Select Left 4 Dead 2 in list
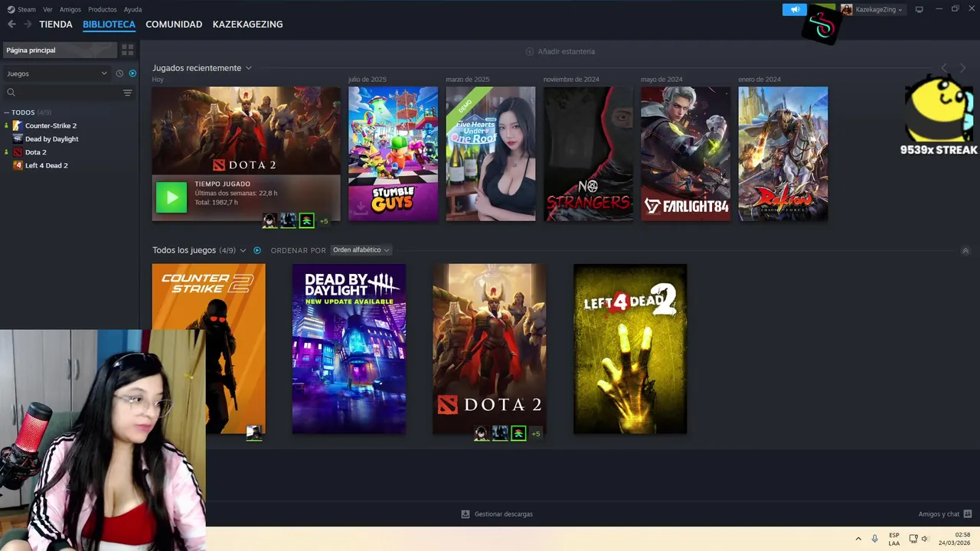 coord(46,165)
